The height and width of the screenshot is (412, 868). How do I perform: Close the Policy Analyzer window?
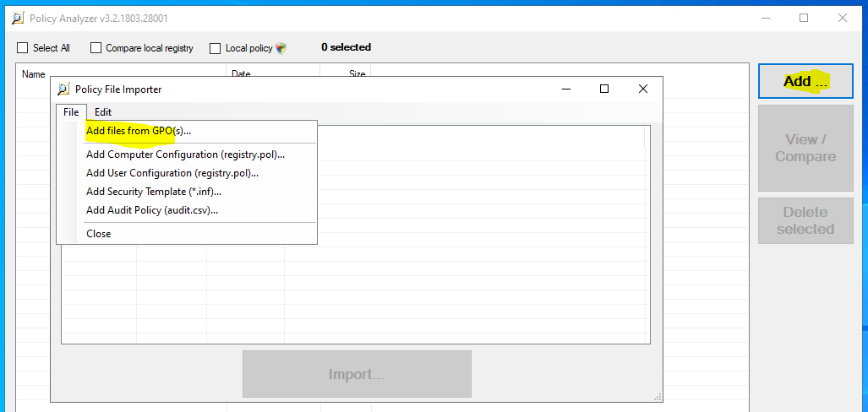[842, 19]
